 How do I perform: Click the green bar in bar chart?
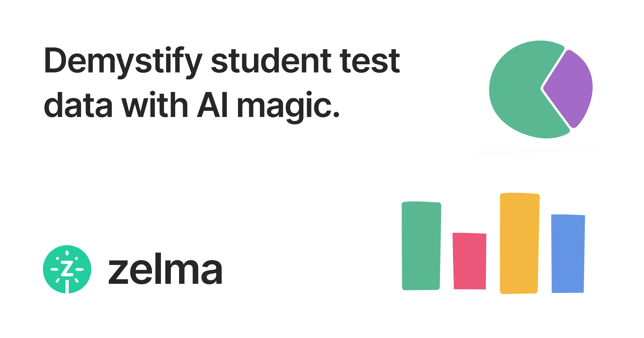[421, 246]
